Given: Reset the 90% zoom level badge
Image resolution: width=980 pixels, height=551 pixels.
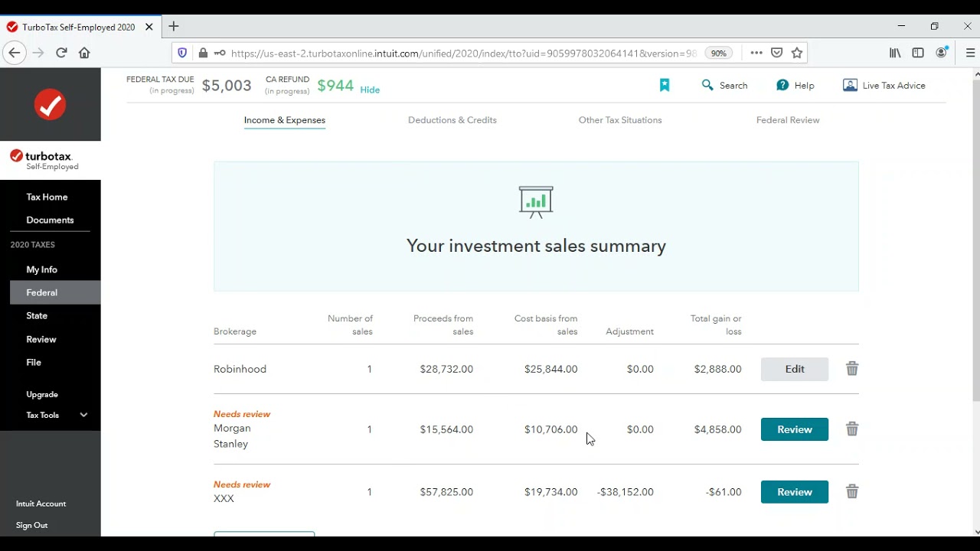Looking at the screenshot, I should pyautogui.click(x=718, y=54).
